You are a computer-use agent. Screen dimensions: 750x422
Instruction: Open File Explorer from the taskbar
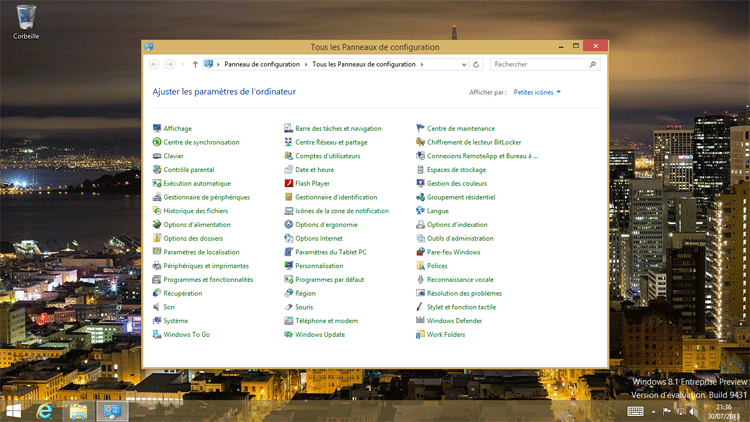coord(77,411)
